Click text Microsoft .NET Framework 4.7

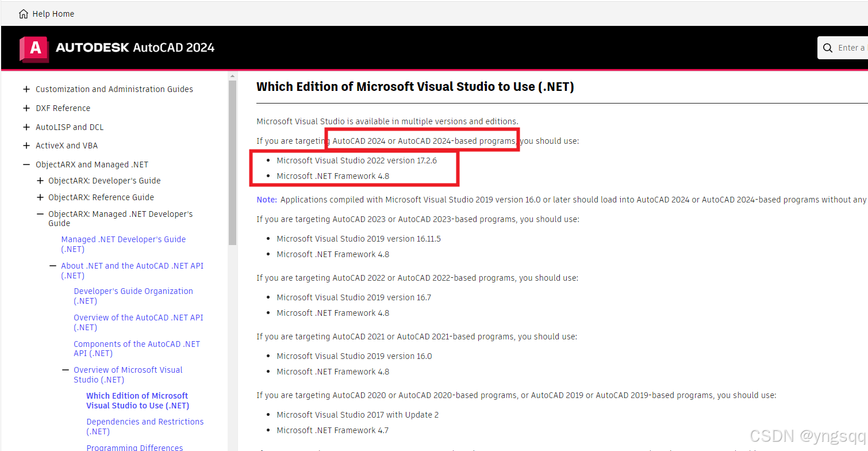click(333, 430)
